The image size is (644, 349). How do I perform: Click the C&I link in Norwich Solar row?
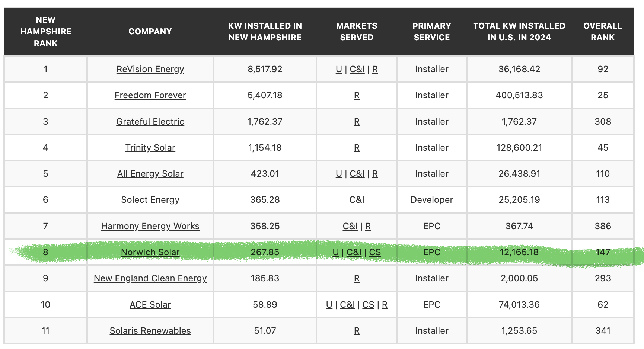pyautogui.click(x=354, y=252)
